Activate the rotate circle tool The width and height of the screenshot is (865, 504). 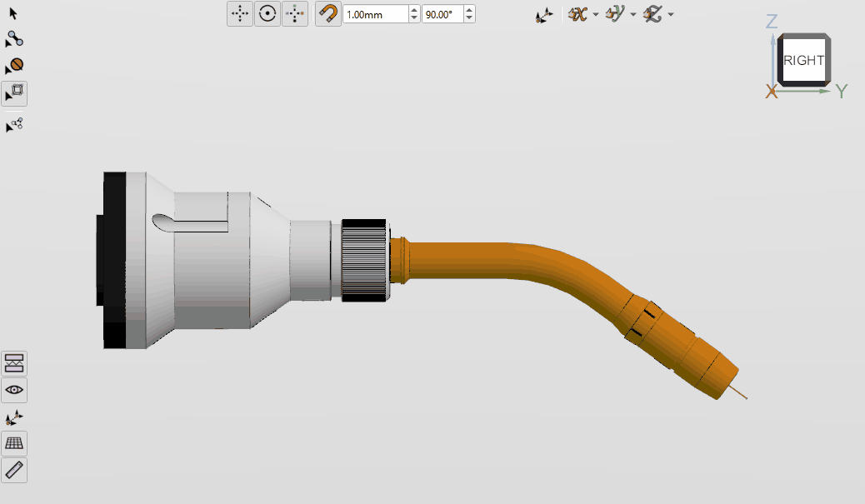tap(267, 14)
